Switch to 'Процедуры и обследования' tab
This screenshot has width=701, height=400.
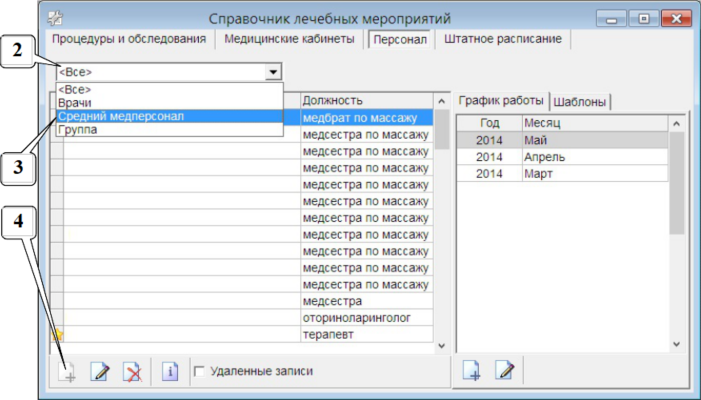[129, 39]
